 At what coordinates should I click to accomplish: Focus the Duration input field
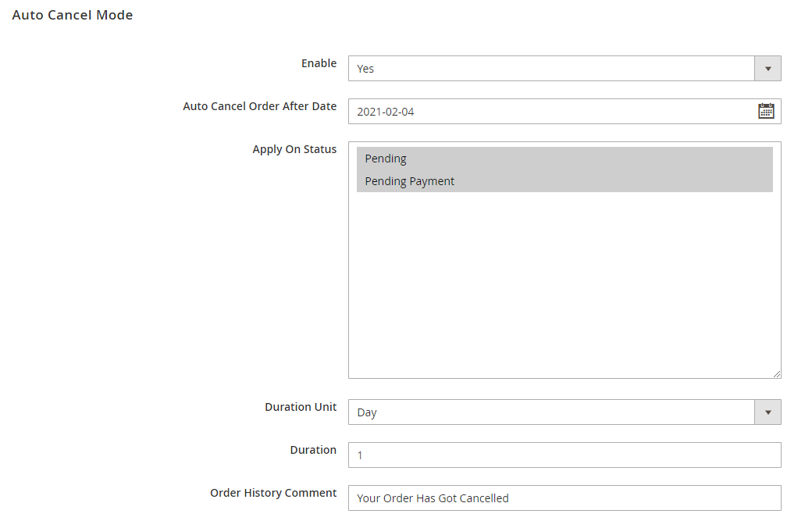(x=564, y=455)
